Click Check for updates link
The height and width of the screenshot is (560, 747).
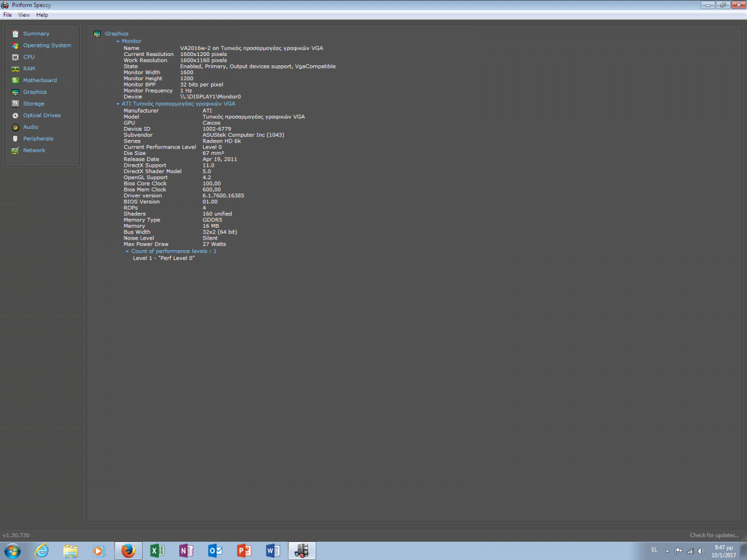[x=715, y=535]
